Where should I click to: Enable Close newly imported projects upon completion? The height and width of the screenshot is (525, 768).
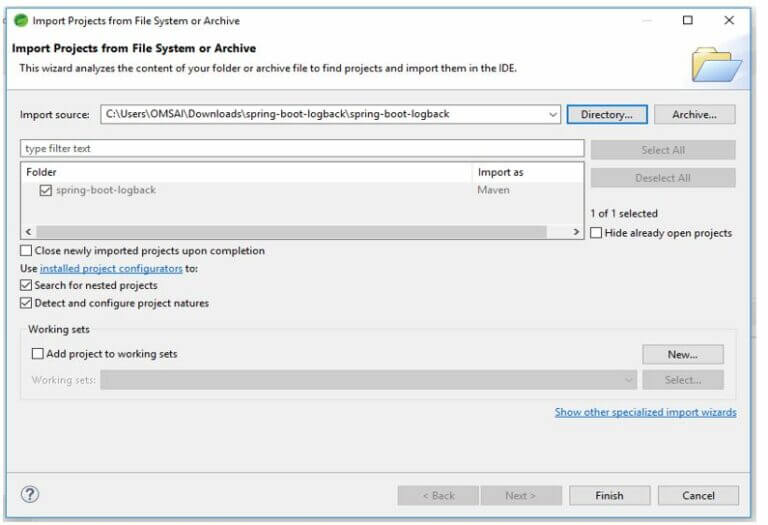(x=26, y=251)
